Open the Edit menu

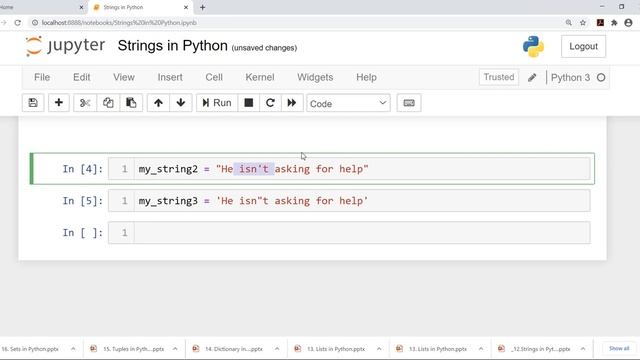pyautogui.click(x=82, y=77)
